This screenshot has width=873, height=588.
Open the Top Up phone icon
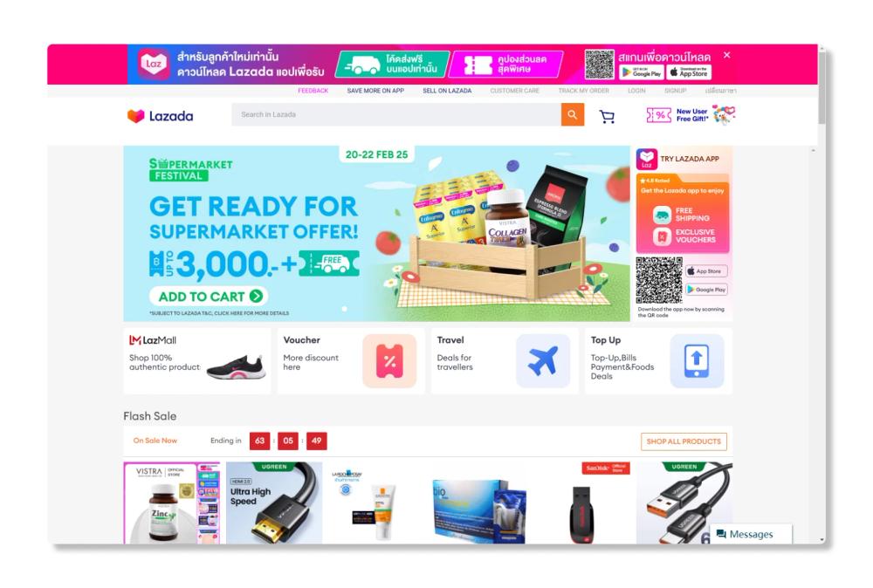pos(697,361)
